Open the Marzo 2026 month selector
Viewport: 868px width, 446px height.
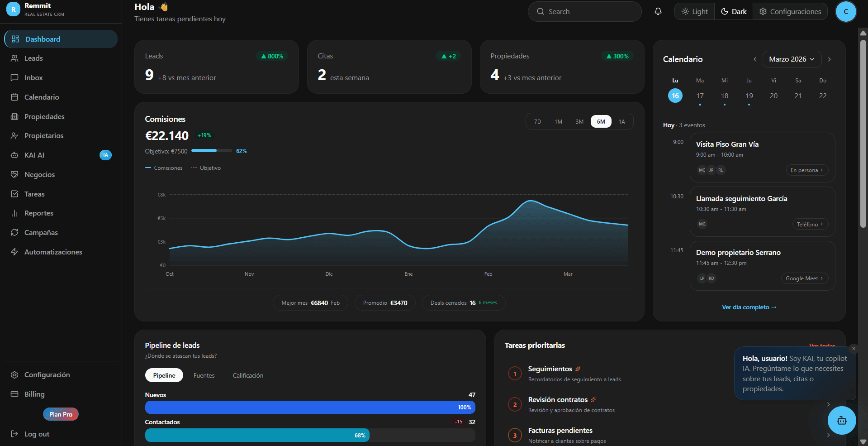pos(791,59)
